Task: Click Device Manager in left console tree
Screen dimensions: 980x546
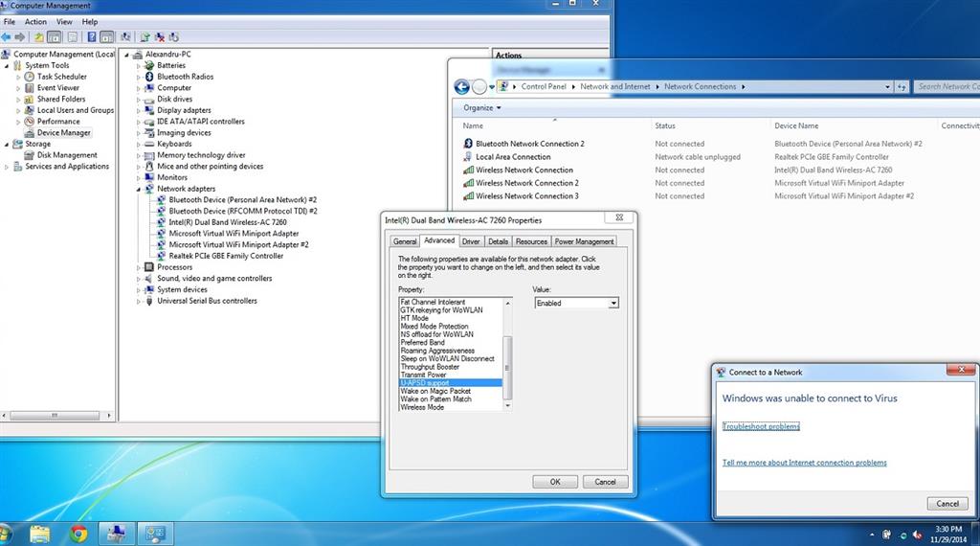Action: (64, 132)
